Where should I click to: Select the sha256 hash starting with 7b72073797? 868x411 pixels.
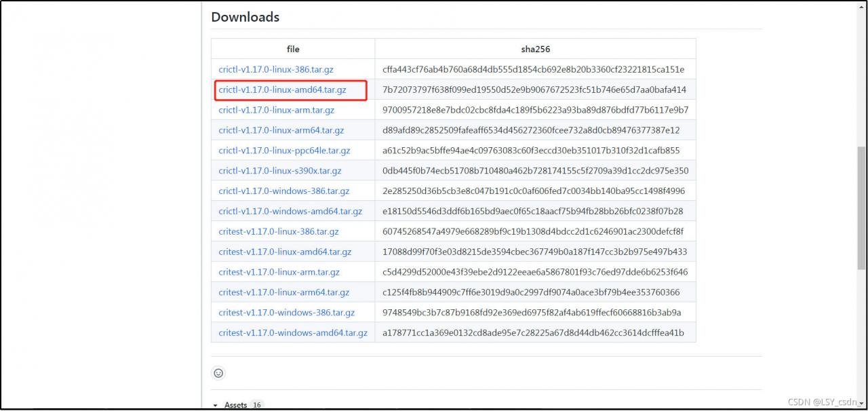pos(534,90)
